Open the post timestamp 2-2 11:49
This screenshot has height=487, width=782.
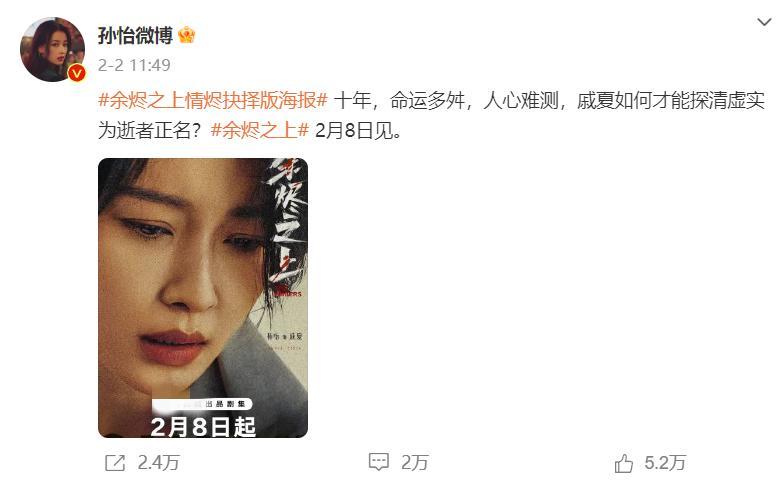(134, 65)
